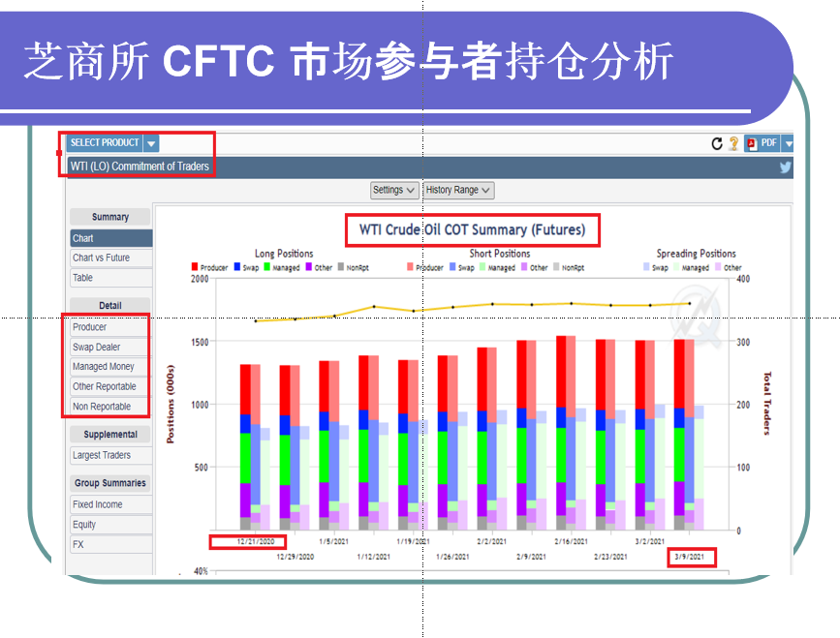Open the Largest Traders view
This screenshot has width=840, height=638.
pos(110,455)
